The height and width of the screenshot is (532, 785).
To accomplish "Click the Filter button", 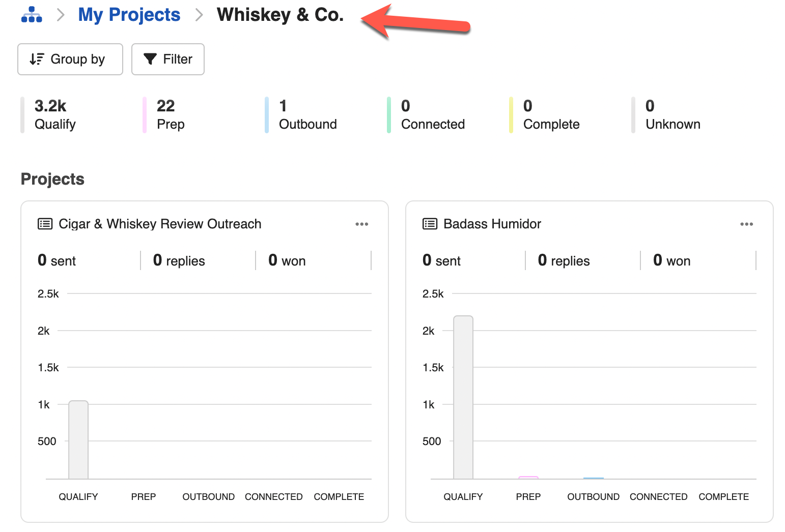I will [168, 59].
